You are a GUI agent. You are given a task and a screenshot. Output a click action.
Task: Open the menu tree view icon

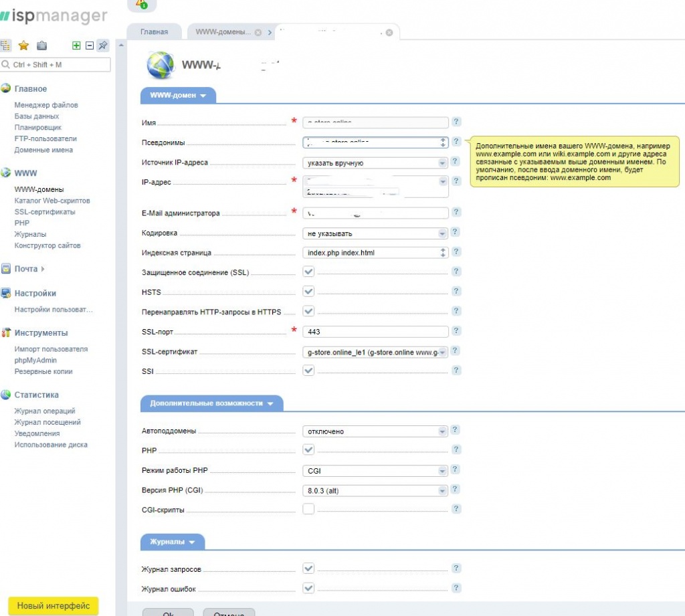point(5,45)
